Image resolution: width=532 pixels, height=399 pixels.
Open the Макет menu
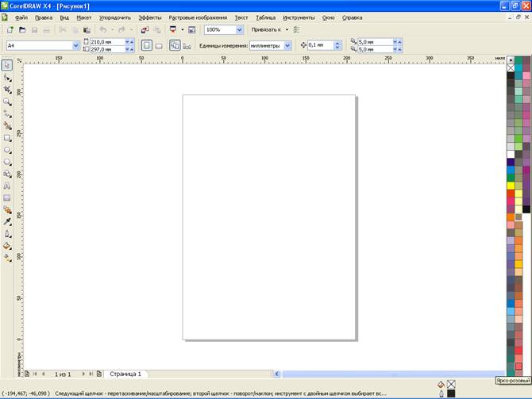pyautogui.click(x=84, y=17)
